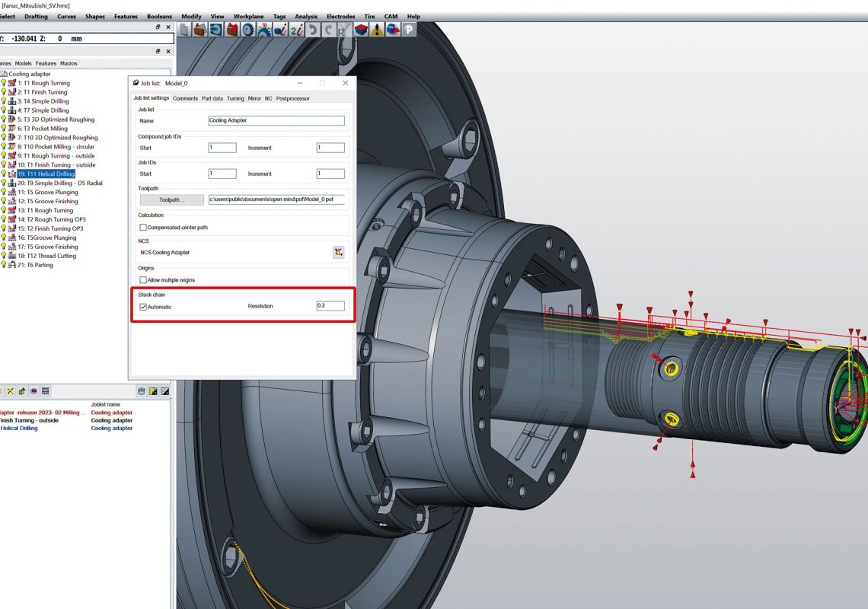Click the eye icon in the joblist panel toolbar
The image size is (868, 609).
click(34, 391)
